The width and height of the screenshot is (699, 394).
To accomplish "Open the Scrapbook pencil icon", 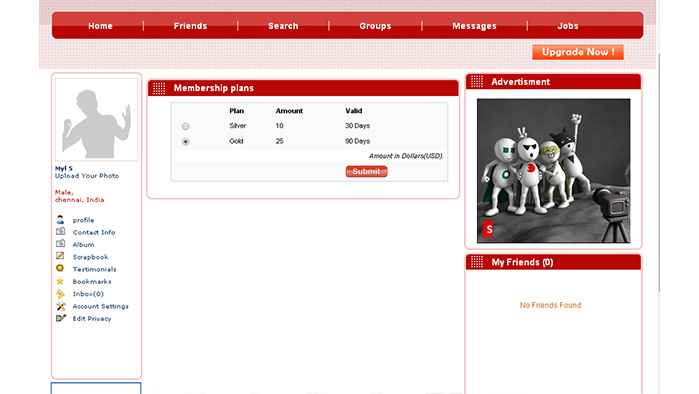I will pyautogui.click(x=60, y=256).
